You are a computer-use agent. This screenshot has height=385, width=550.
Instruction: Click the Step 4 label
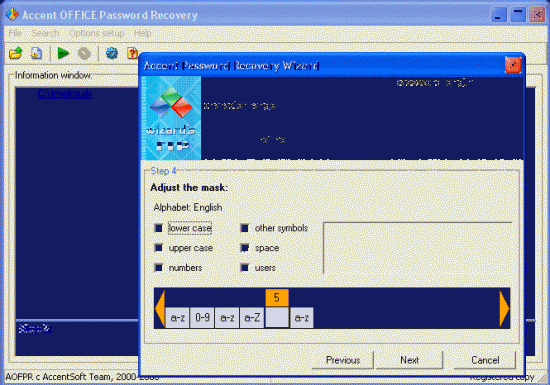click(x=163, y=171)
